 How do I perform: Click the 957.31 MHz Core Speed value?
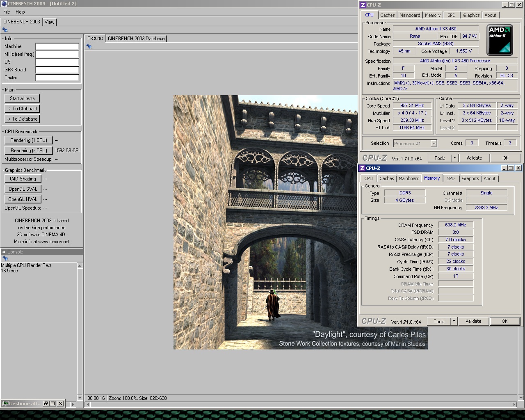pyautogui.click(x=412, y=106)
